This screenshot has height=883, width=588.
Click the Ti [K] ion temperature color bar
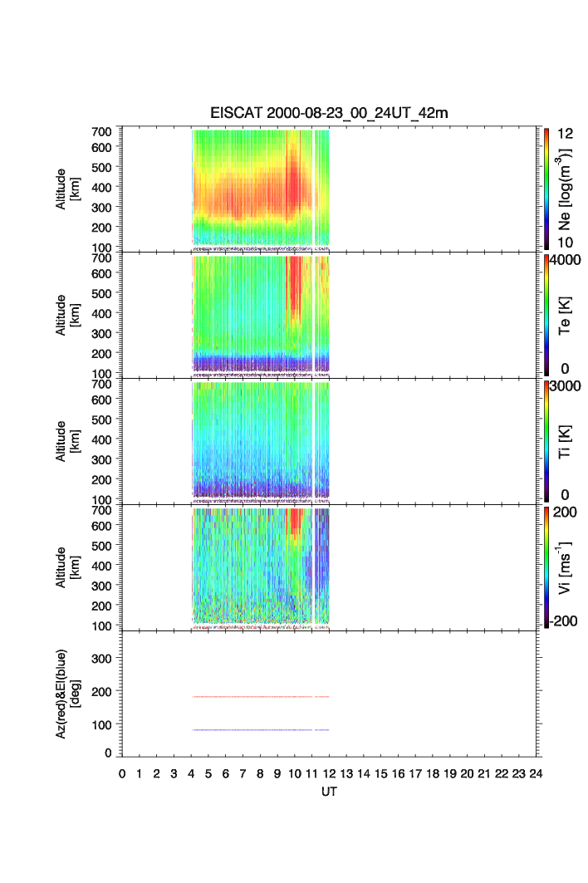click(546, 440)
